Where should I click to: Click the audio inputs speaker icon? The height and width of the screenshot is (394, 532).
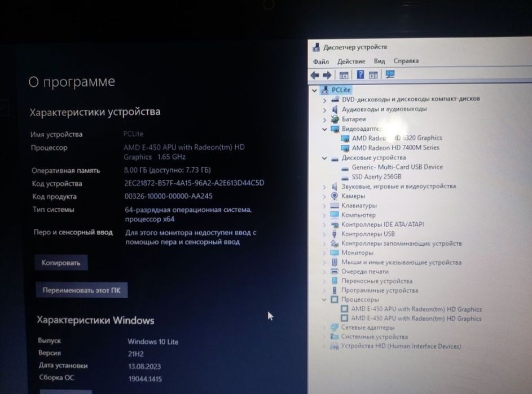coord(335,109)
